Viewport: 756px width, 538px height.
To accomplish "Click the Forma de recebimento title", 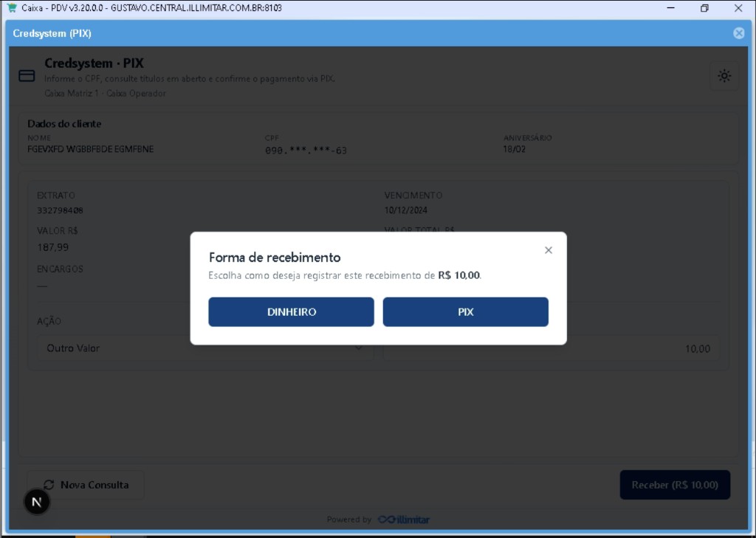I will point(275,258).
